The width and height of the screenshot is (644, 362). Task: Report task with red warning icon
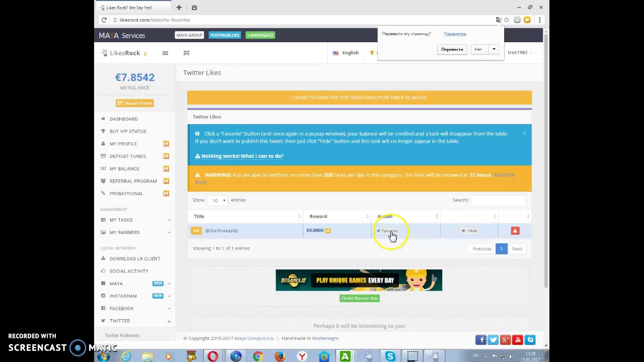515,231
